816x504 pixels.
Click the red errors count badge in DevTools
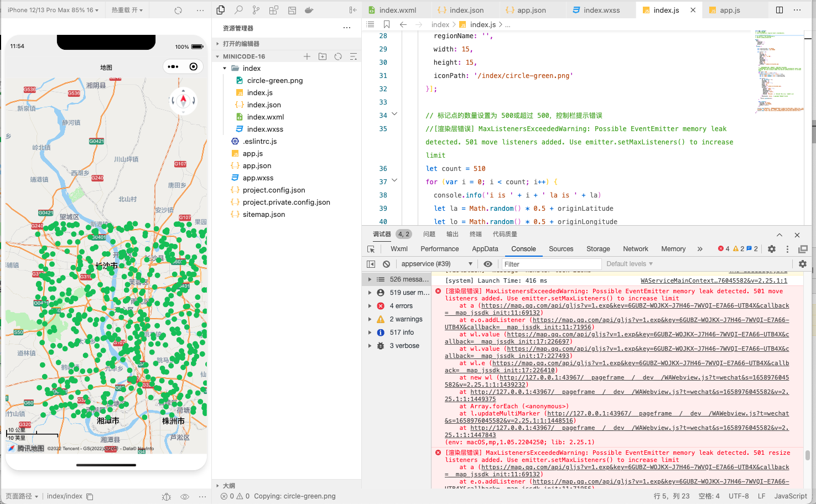coord(724,249)
